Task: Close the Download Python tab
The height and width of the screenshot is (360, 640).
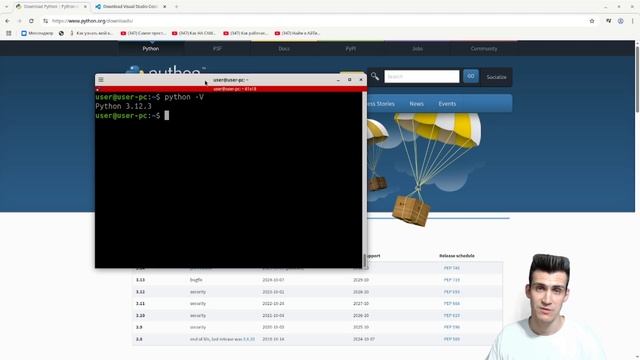Action: click(x=85, y=7)
